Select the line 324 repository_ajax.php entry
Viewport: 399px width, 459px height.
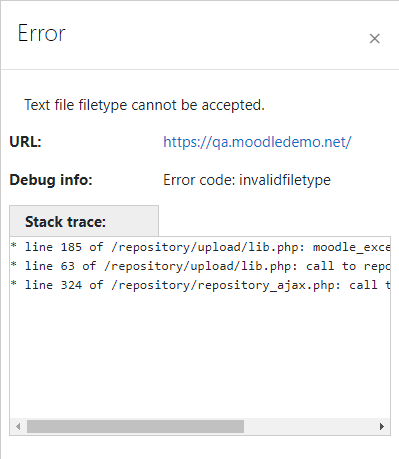pyautogui.click(x=200, y=285)
